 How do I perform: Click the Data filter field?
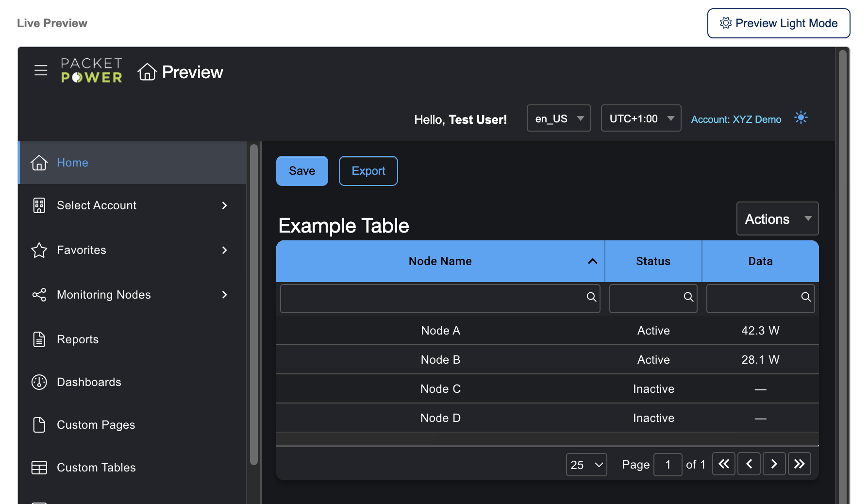pyautogui.click(x=760, y=299)
